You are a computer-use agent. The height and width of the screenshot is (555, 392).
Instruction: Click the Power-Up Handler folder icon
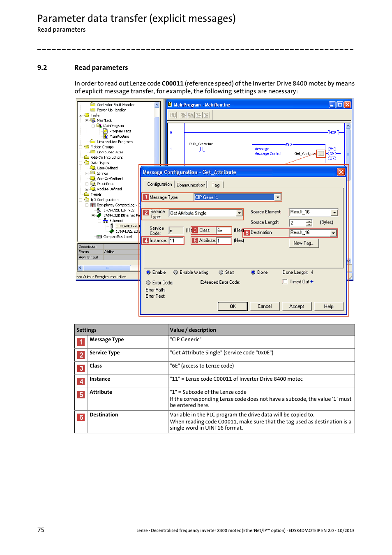click(93, 110)
